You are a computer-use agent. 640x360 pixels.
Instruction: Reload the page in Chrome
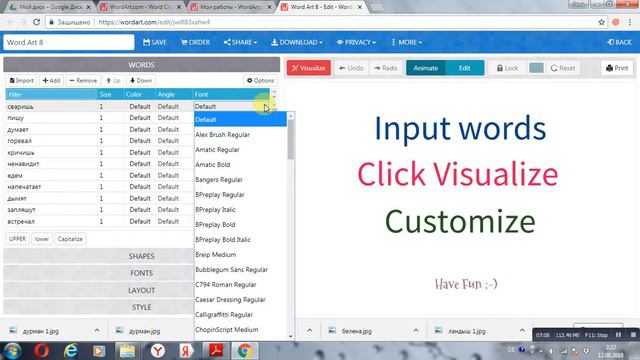pyautogui.click(x=36, y=22)
